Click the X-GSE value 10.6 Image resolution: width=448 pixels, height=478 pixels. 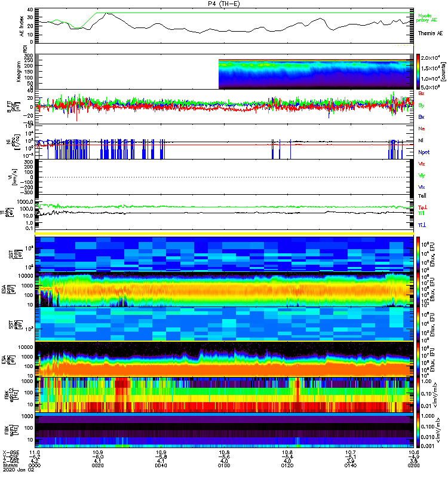point(413,453)
